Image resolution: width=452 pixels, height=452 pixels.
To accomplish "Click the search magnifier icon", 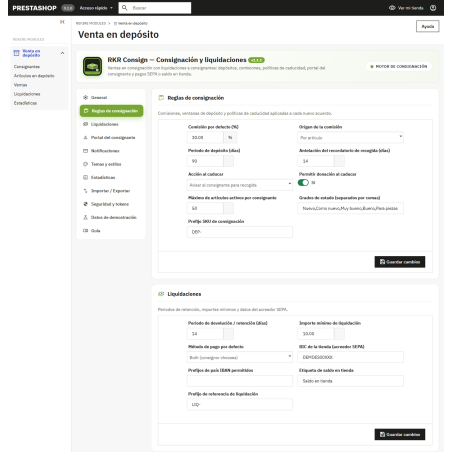I will [x=124, y=8].
